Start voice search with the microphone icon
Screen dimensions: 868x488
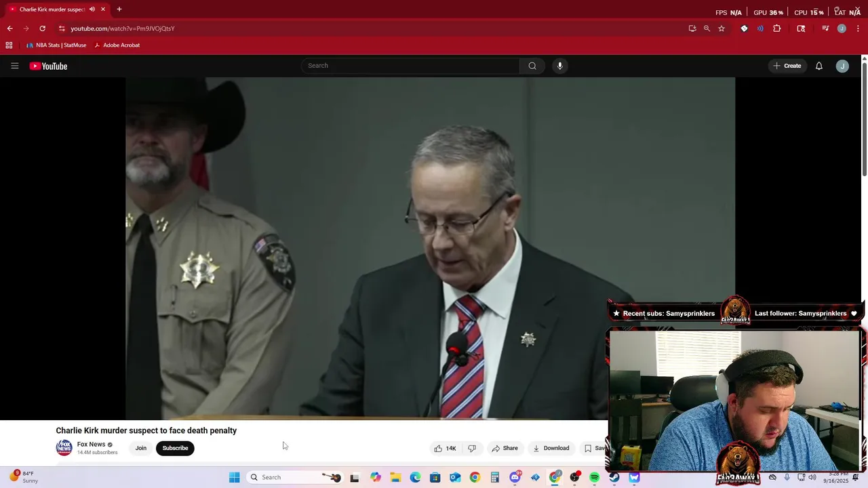(559, 66)
